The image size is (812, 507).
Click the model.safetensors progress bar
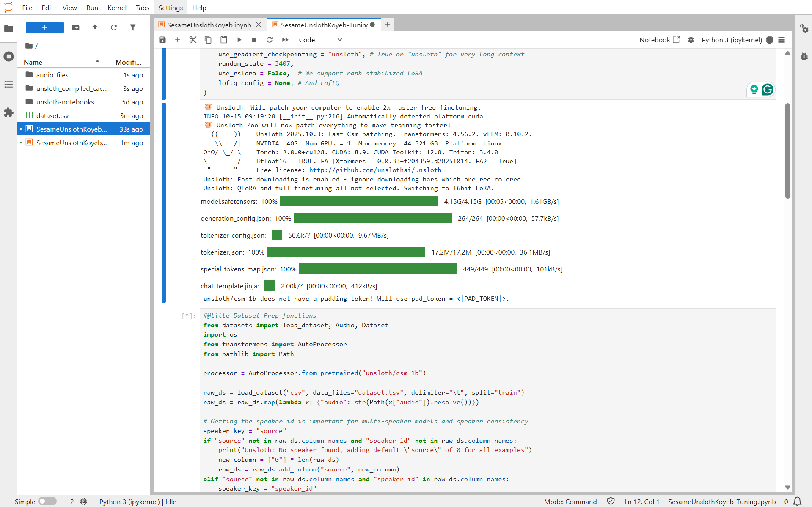click(359, 201)
